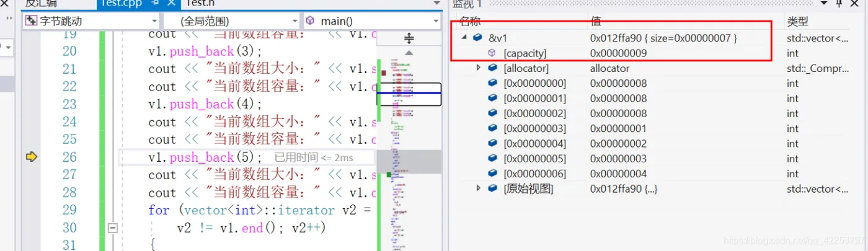Click the [0x00000006] element icon

tap(492, 174)
